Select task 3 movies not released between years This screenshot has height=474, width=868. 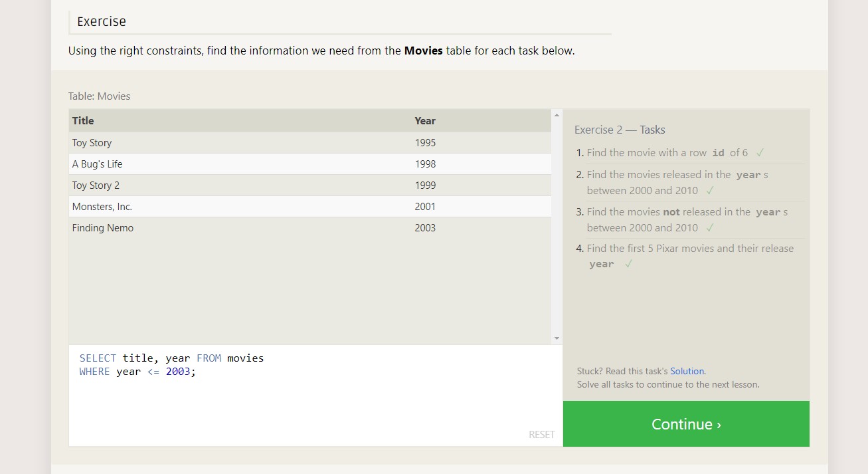(x=687, y=219)
